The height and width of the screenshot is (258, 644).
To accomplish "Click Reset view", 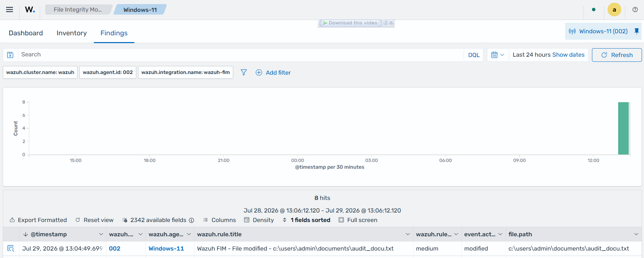I will pyautogui.click(x=94, y=220).
